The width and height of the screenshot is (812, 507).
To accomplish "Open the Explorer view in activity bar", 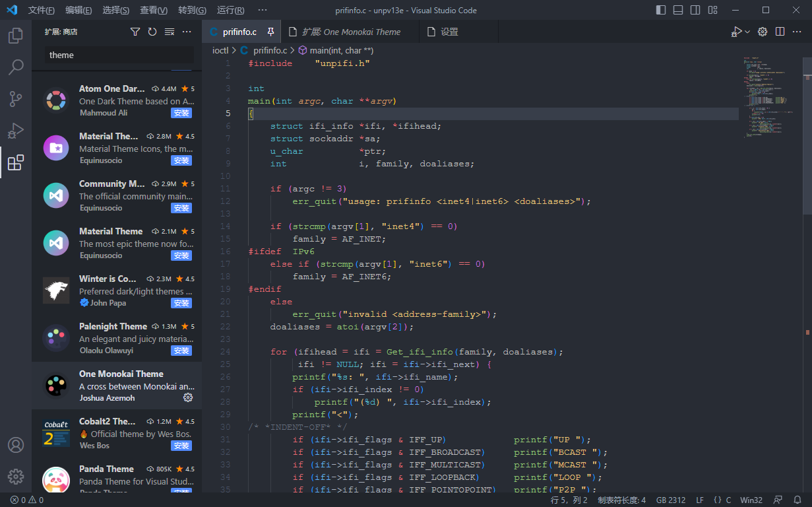I will click(x=16, y=36).
